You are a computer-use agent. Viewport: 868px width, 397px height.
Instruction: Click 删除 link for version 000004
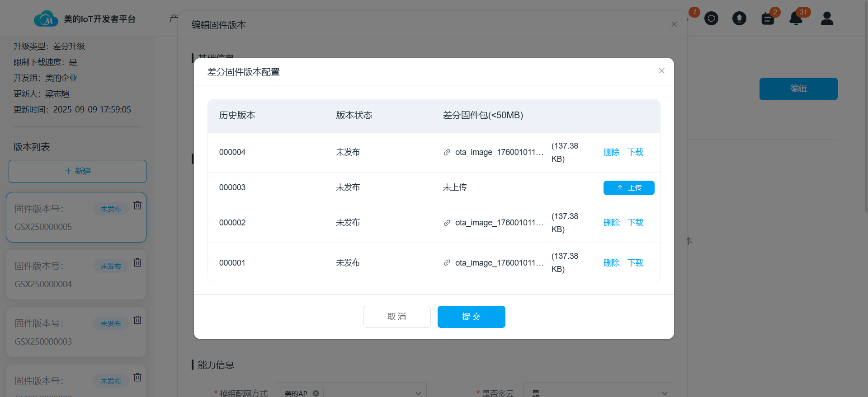[611, 152]
